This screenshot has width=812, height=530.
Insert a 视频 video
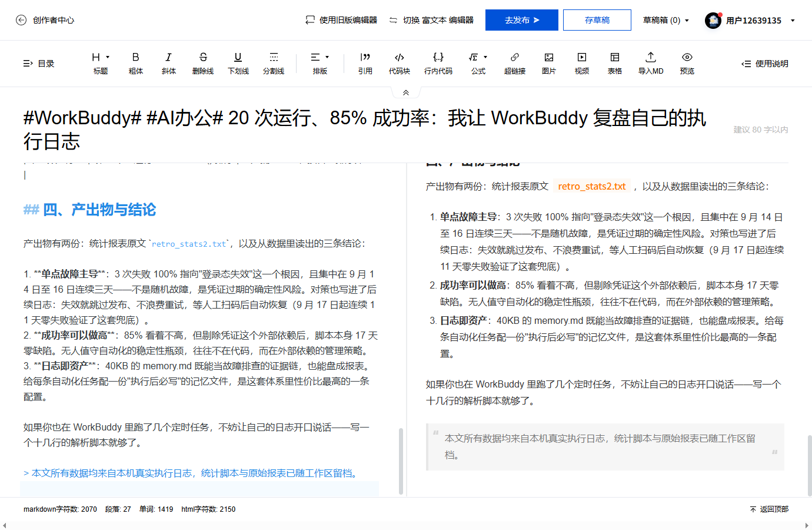[582, 64]
